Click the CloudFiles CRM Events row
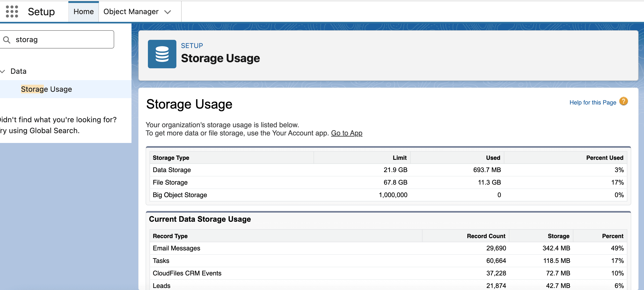 (187, 273)
